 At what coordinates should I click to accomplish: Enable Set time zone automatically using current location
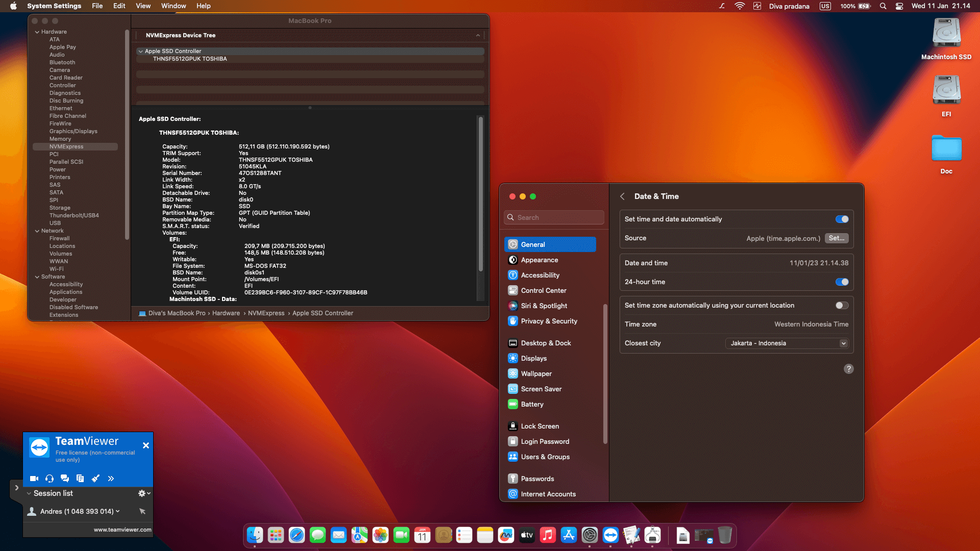(x=842, y=305)
